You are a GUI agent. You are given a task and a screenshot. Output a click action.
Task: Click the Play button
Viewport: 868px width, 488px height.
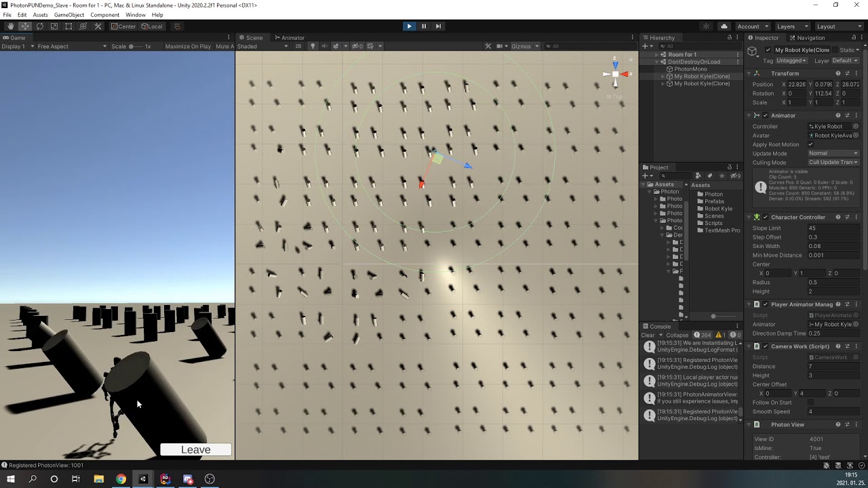(409, 26)
